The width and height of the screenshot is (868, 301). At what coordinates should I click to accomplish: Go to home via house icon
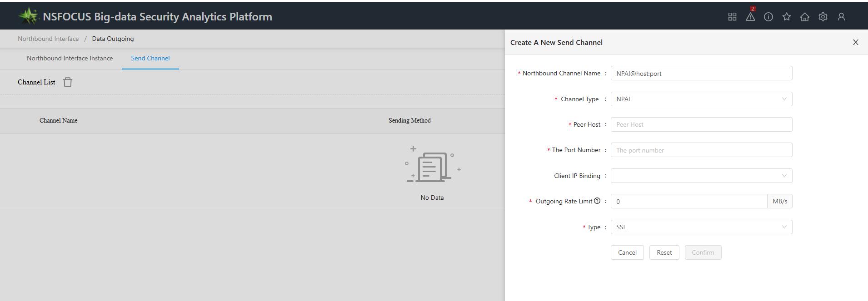(805, 17)
